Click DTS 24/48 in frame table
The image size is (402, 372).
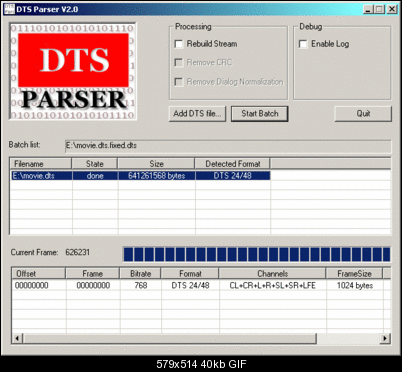tap(190, 286)
